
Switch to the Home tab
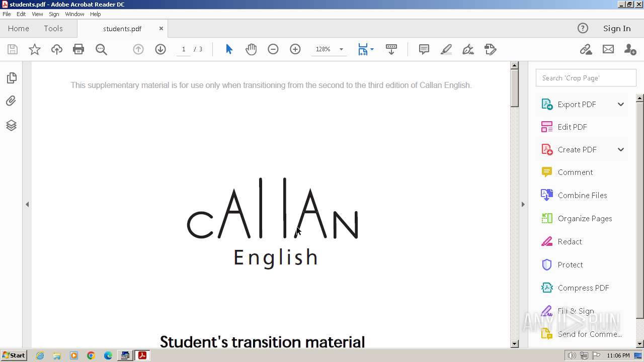coord(19,29)
